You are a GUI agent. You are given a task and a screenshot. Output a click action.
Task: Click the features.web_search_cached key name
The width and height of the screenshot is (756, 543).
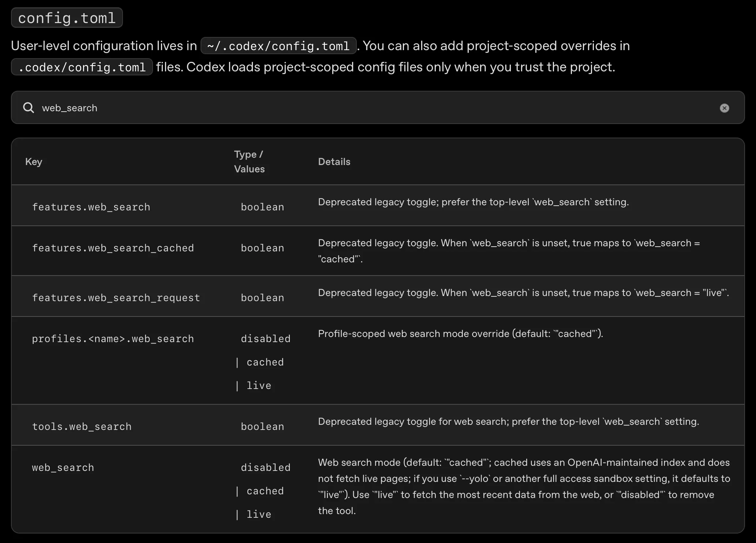pyautogui.click(x=113, y=248)
